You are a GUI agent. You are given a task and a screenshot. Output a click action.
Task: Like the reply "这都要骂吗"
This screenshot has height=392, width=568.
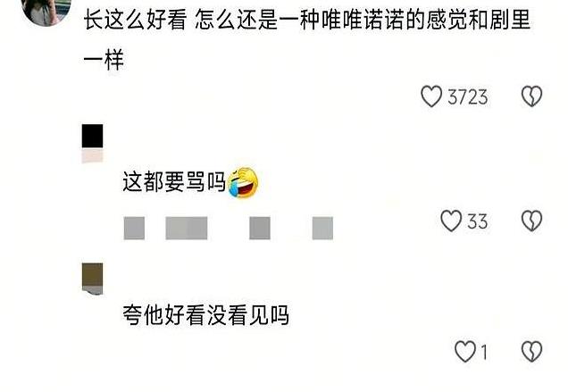point(451,221)
